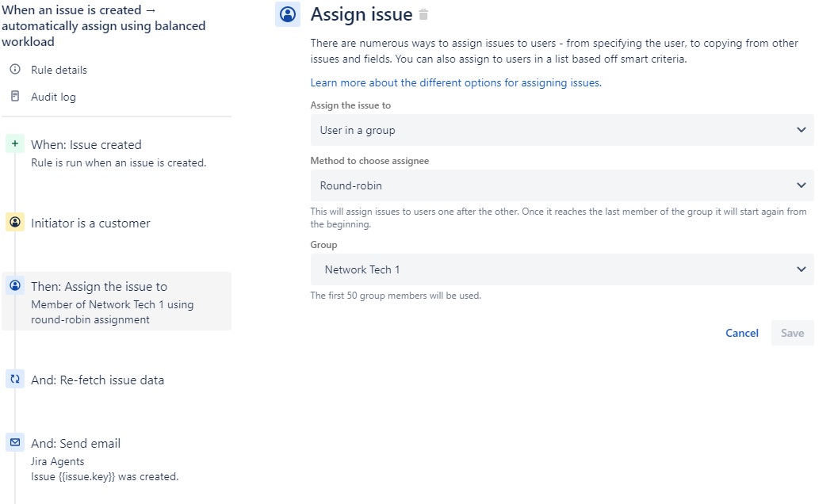Open the Method to choose assignee dropdown
The width and height of the screenshot is (834, 504).
coord(561,185)
